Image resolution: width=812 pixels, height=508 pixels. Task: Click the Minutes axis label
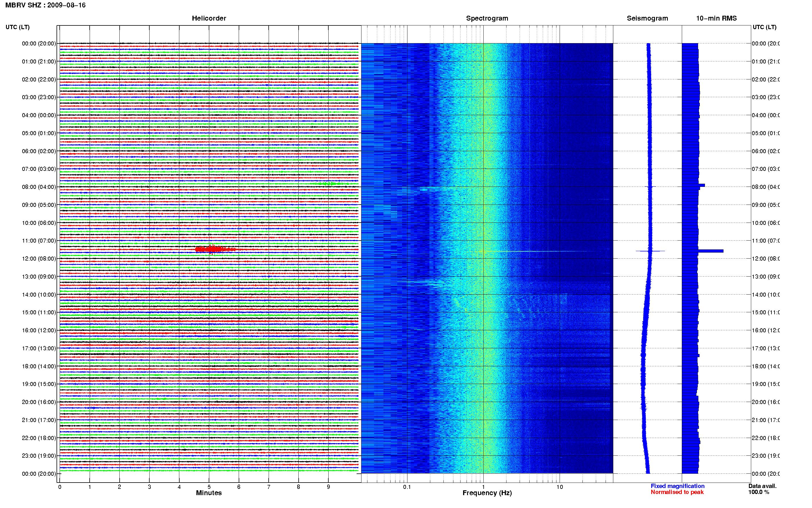tap(209, 493)
